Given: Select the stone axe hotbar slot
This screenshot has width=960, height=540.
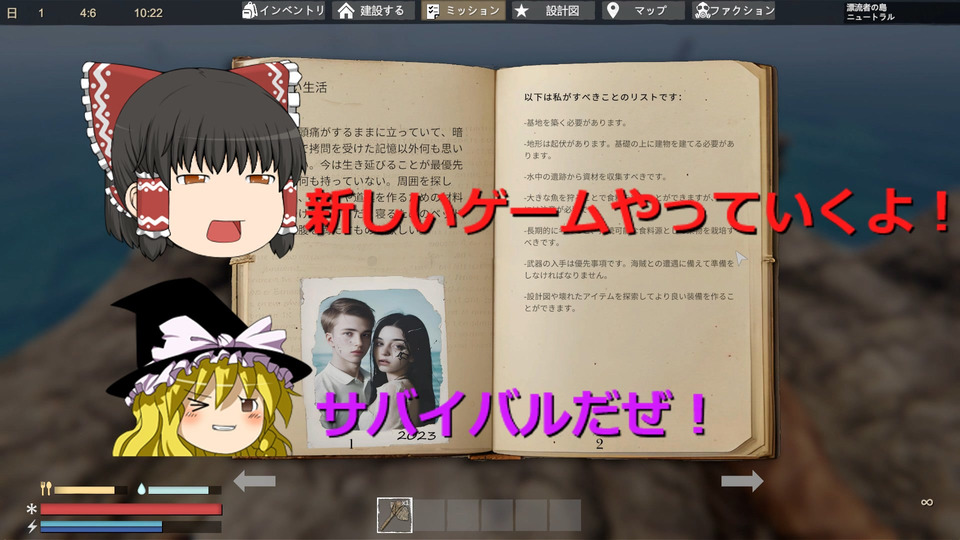Looking at the screenshot, I should coord(394,515).
